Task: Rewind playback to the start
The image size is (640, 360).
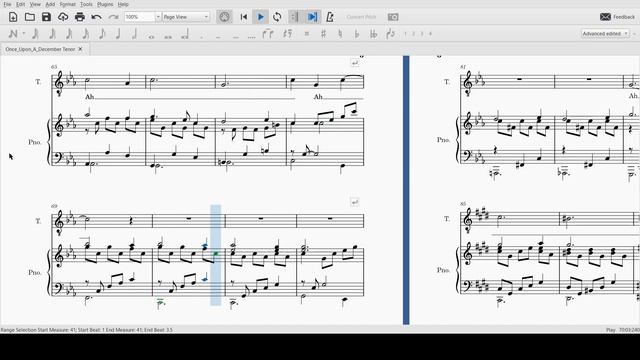Action: pyautogui.click(x=244, y=17)
